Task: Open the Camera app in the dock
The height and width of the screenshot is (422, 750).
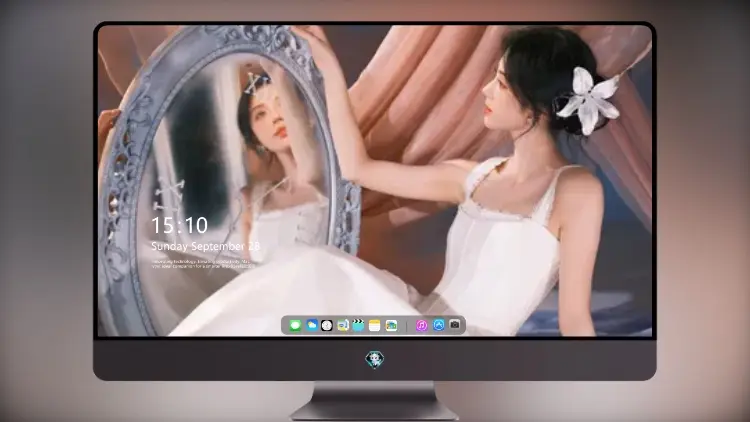Action: 455,325
